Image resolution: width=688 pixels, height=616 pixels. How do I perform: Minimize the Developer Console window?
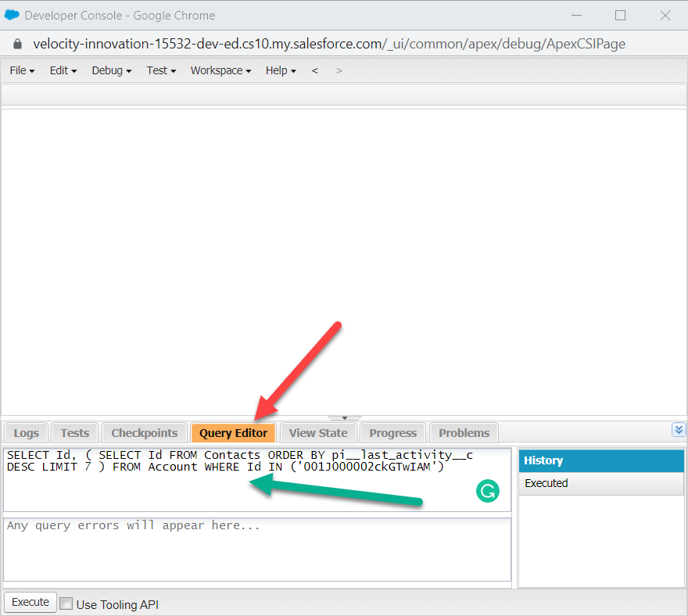pyautogui.click(x=576, y=16)
